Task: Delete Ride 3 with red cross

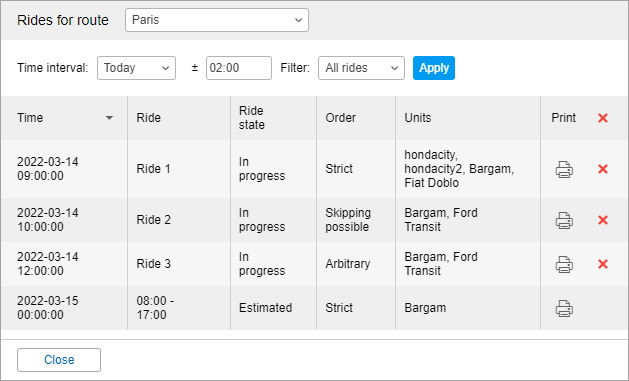Action: pos(603,264)
